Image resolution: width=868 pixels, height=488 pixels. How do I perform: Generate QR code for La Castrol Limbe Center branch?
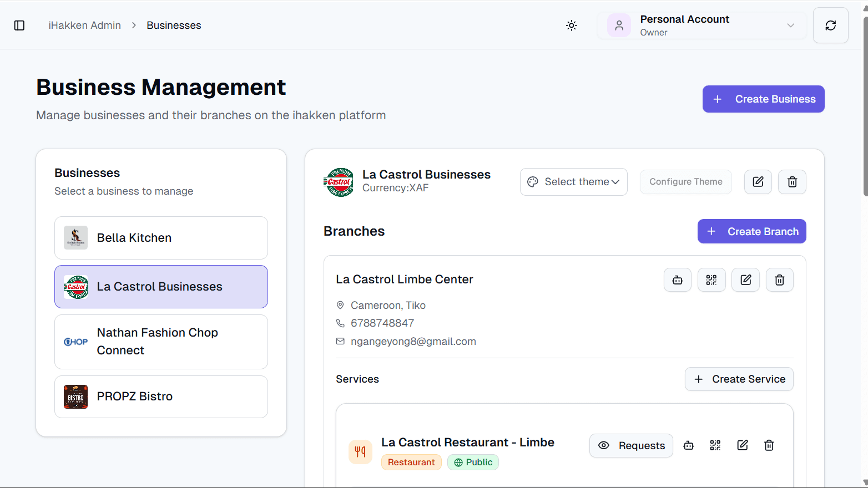pyautogui.click(x=711, y=279)
